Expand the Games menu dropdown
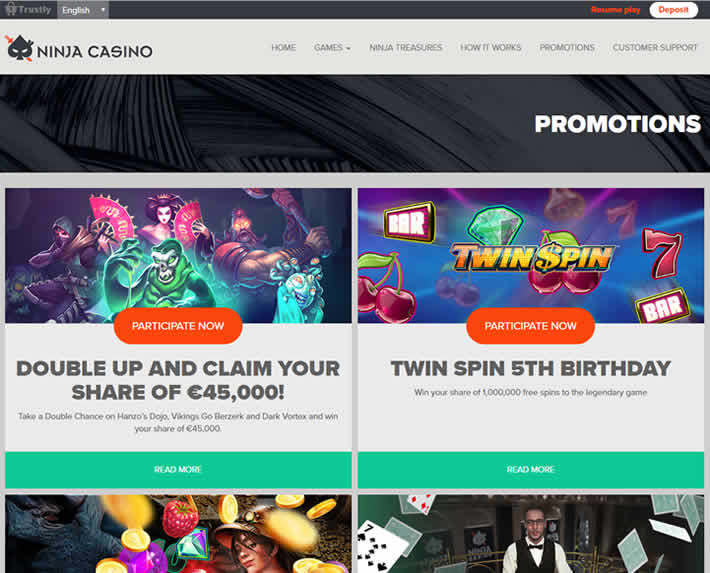 click(332, 47)
